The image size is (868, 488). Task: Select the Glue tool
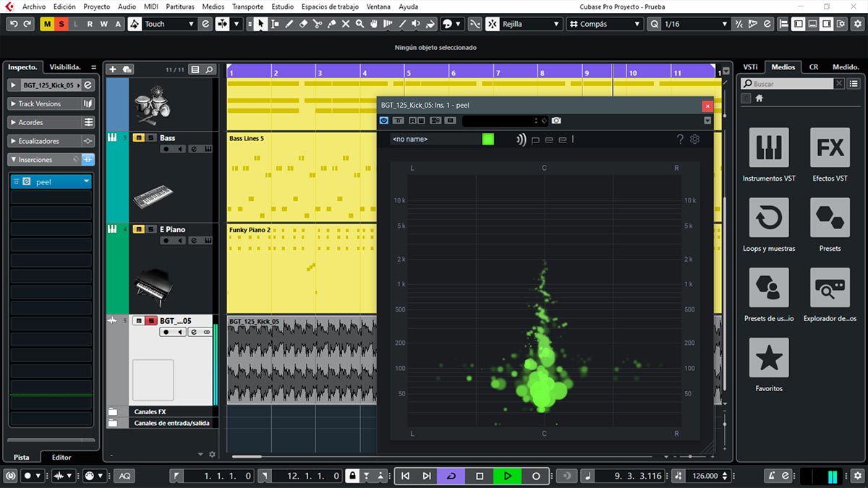(x=332, y=24)
